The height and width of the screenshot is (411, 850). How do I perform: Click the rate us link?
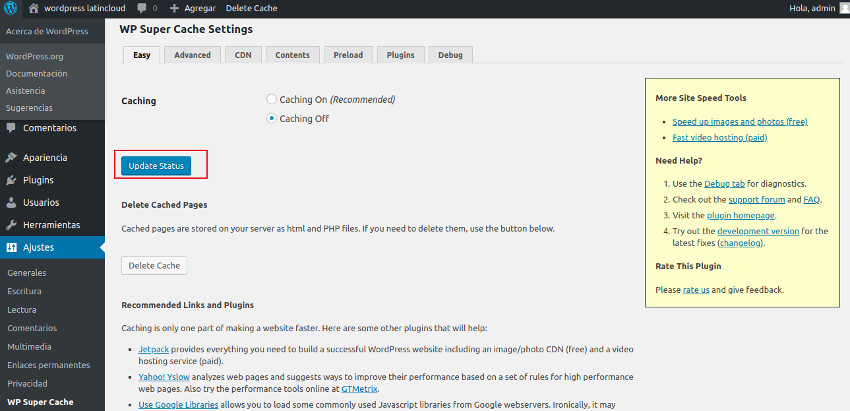(696, 290)
